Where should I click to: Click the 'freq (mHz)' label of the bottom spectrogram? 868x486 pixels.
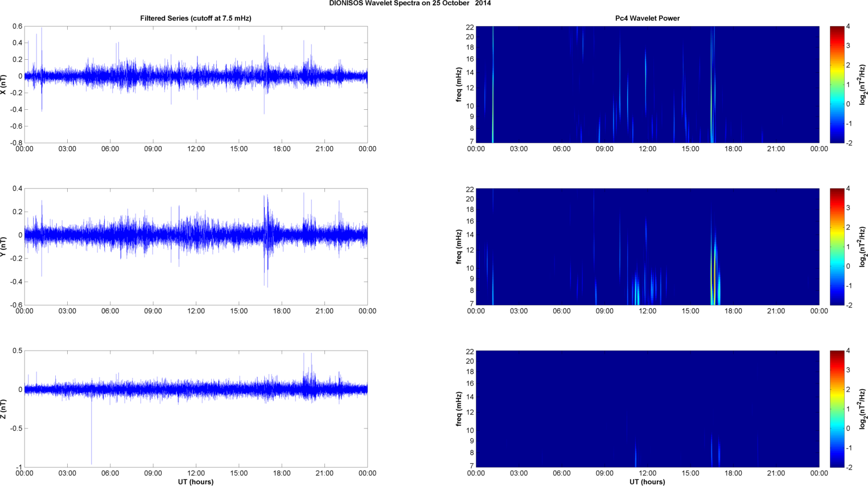[459, 409]
